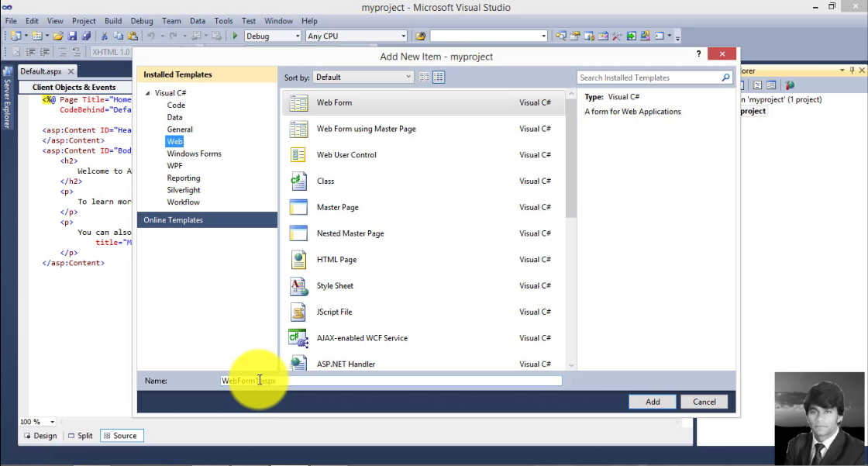Click the Open File folder icon
This screenshot has height=466, width=868.
tap(57, 36)
